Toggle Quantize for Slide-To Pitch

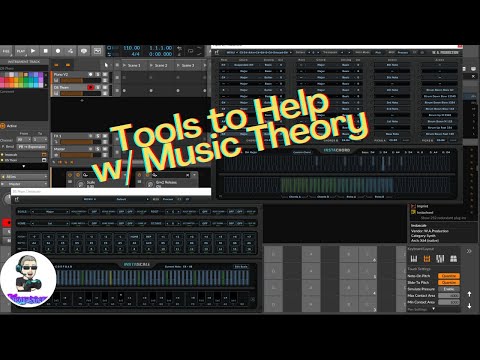coord(449,282)
